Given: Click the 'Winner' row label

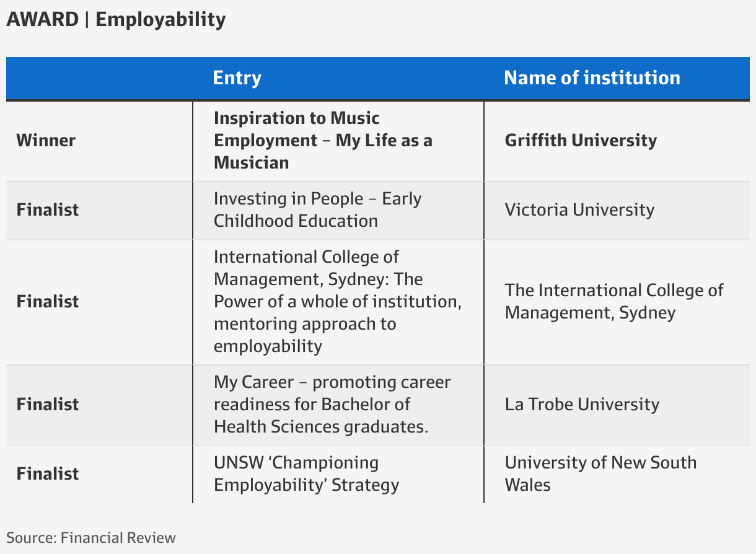Looking at the screenshot, I should 46,140.
